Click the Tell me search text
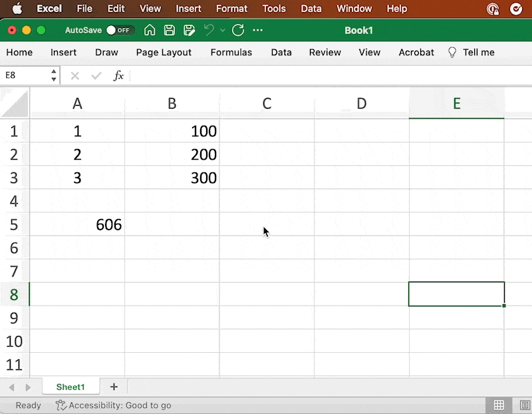Screen dimensions: 532x414 (479, 53)
